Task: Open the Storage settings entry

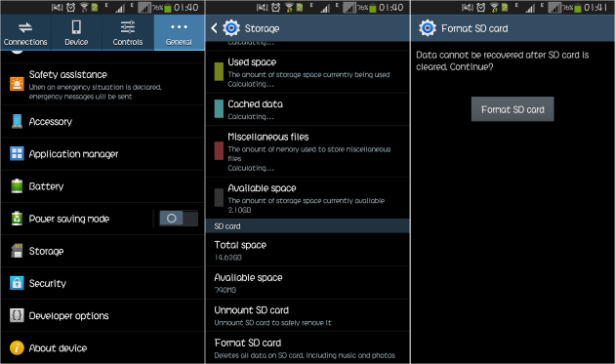Action: [x=102, y=251]
